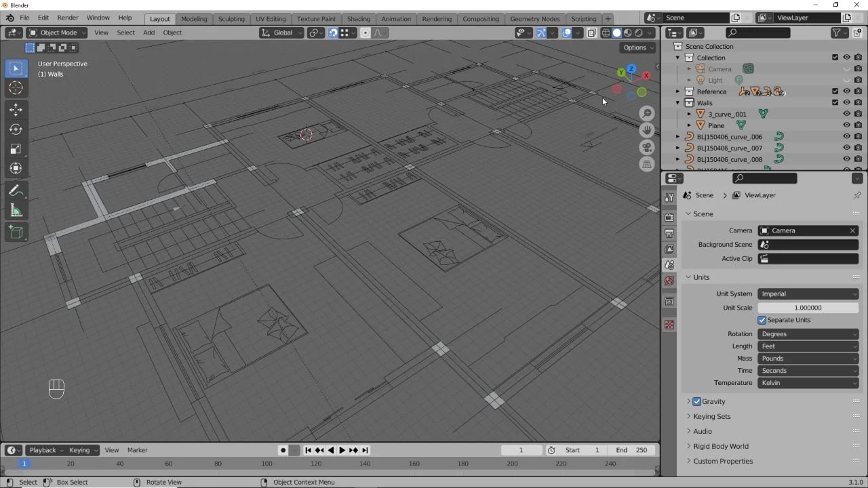Uncheck the Separate Units checkbox

coord(762,320)
